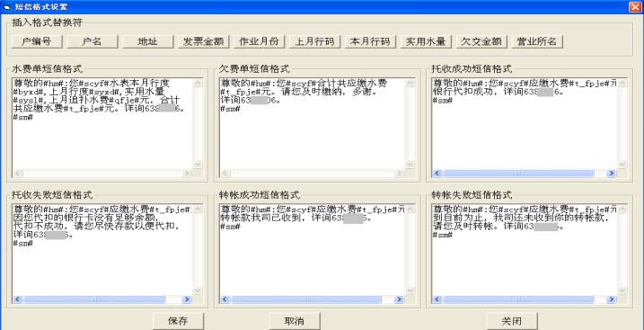
Task: Click inside the 水费单短信格式 text area
Action: point(101,123)
